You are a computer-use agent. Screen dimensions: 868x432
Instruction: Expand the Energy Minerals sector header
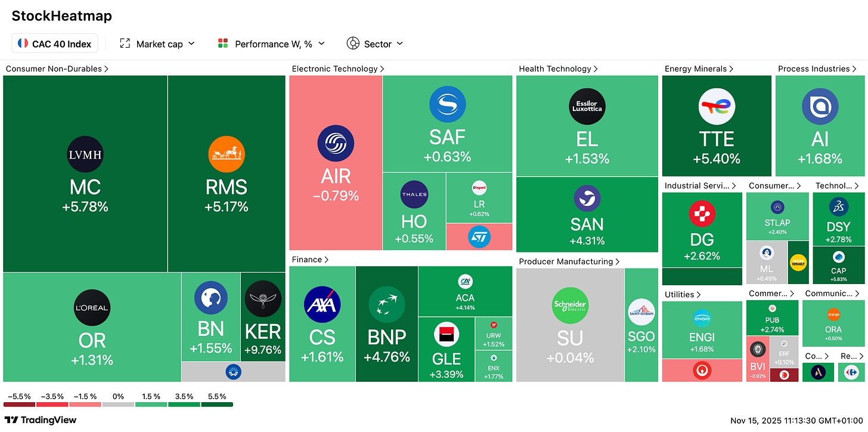[699, 69]
